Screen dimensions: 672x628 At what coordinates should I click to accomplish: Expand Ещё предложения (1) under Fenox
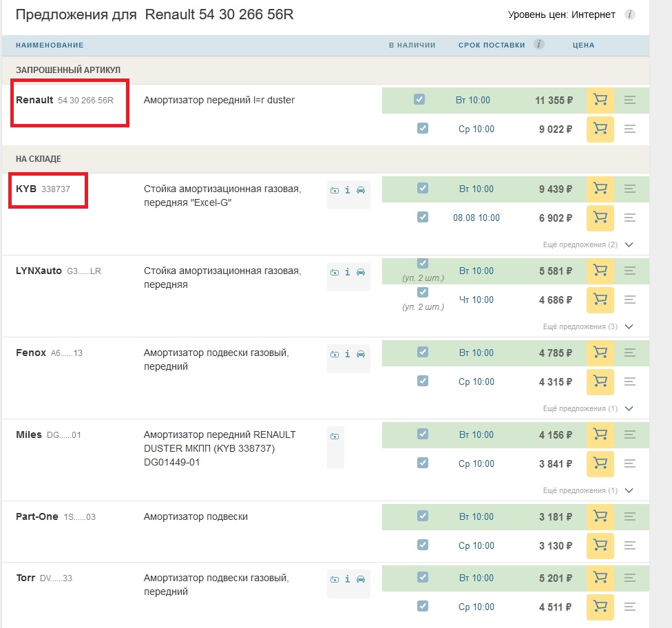[x=587, y=408]
